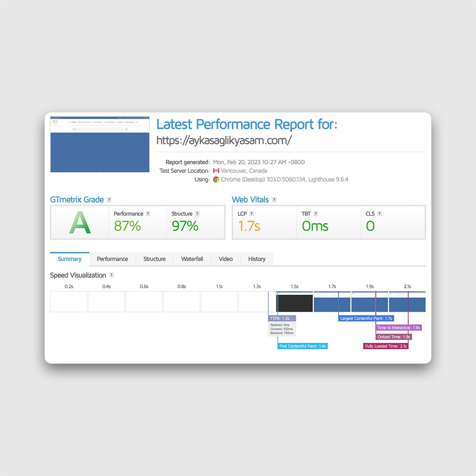Click the CLS help icon

(x=379, y=213)
